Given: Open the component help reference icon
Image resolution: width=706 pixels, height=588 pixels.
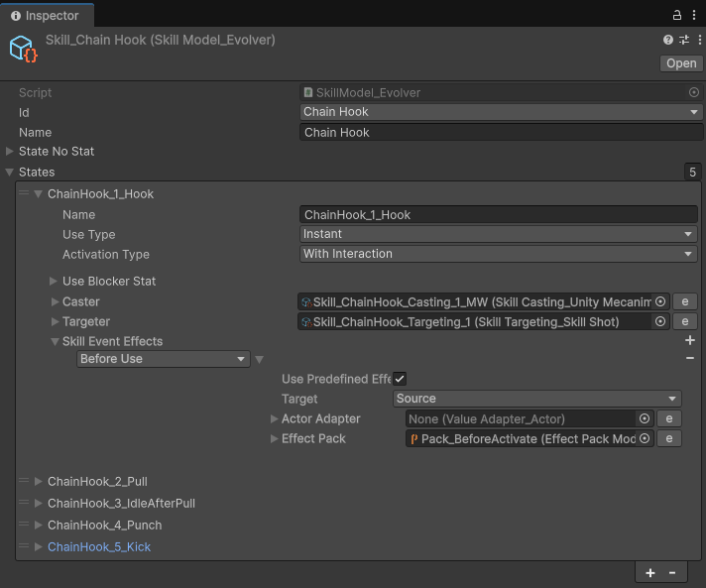Looking at the screenshot, I should [x=668, y=40].
